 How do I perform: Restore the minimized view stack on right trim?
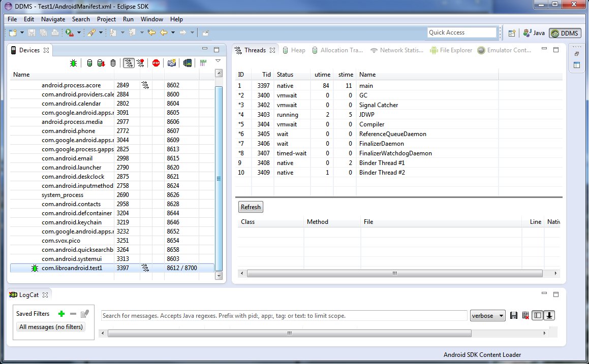click(x=577, y=54)
